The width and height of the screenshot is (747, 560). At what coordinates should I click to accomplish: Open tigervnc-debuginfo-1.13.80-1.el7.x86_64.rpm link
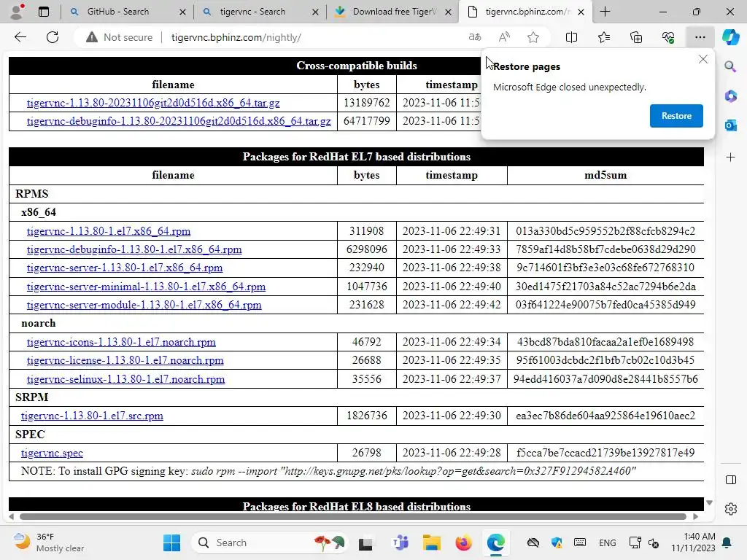click(134, 249)
